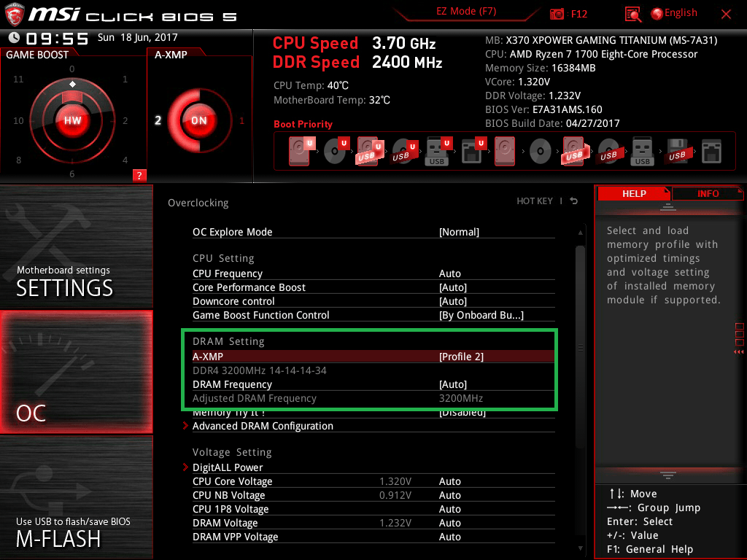Click the BIOS Ver E7A31AMS.160 text
The image size is (747, 560).
pyautogui.click(x=543, y=109)
